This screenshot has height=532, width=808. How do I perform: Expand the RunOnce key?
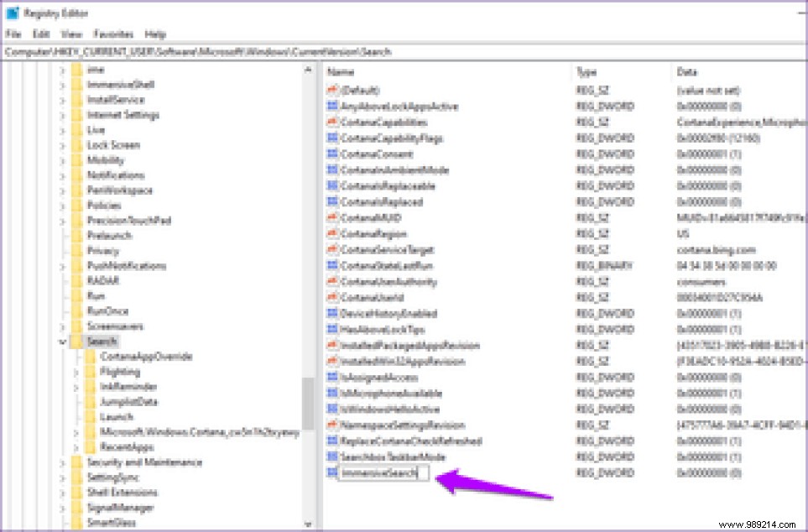pyautogui.click(x=63, y=311)
